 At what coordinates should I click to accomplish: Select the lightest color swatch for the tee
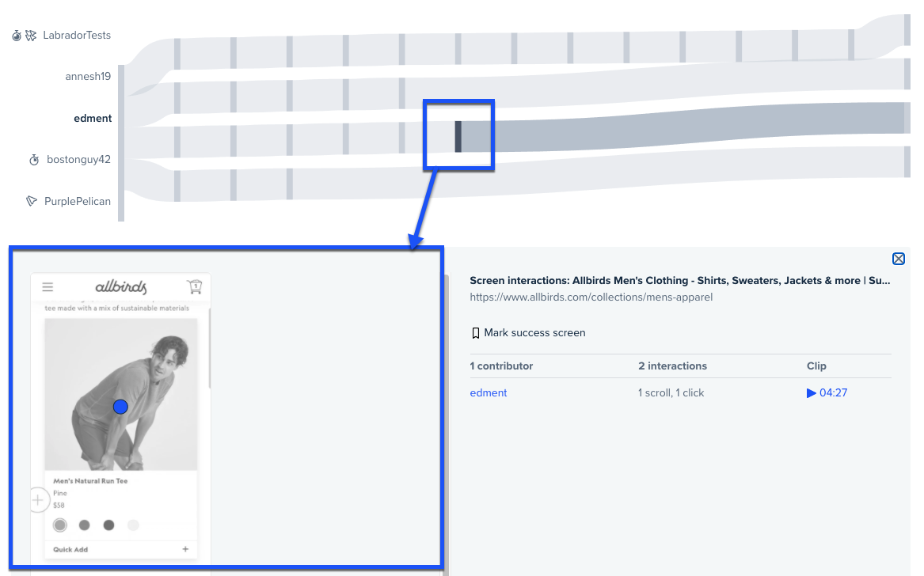[132, 525]
